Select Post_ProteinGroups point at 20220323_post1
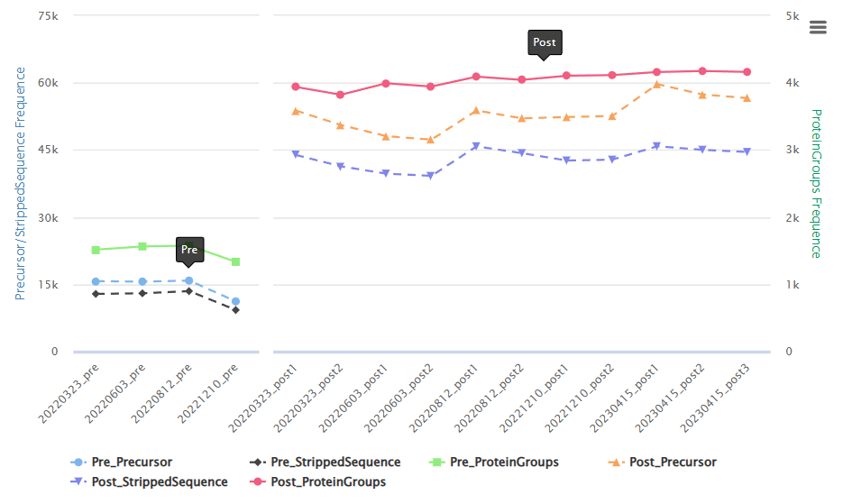Viewport: 843px width, 504px height. [295, 87]
